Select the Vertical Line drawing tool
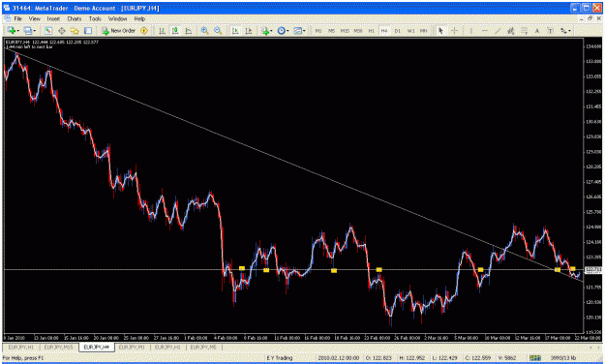The width and height of the screenshot is (605, 364). (x=471, y=30)
